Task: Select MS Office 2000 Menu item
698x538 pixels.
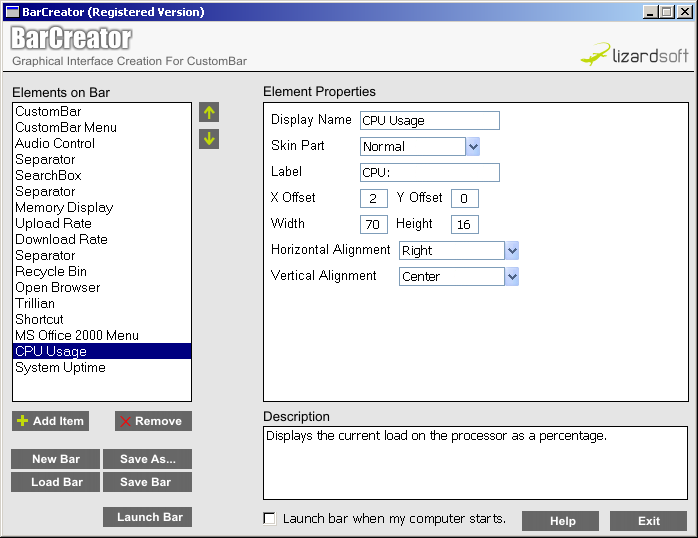Action: [102, 336]
